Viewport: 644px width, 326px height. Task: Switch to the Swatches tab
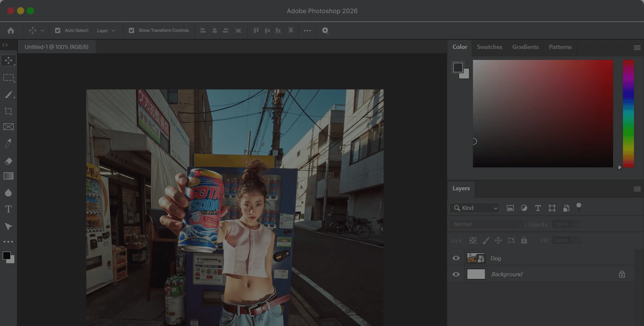489,47
